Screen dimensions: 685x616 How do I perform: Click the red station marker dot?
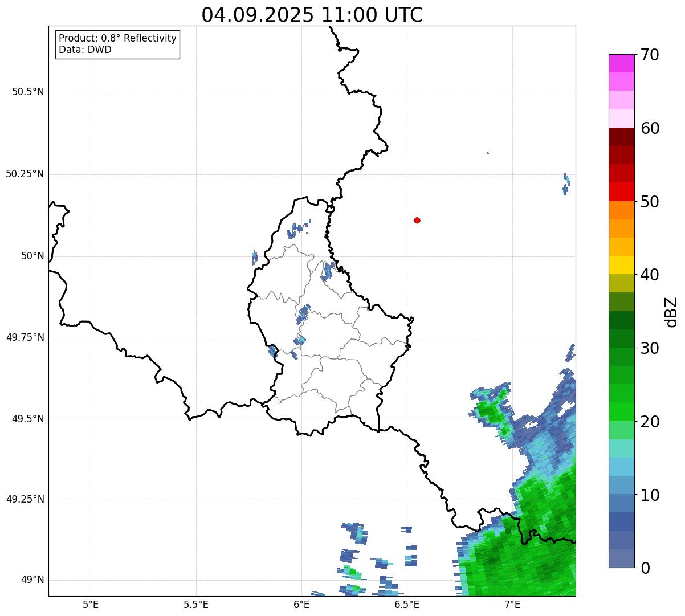click(417, 220)
